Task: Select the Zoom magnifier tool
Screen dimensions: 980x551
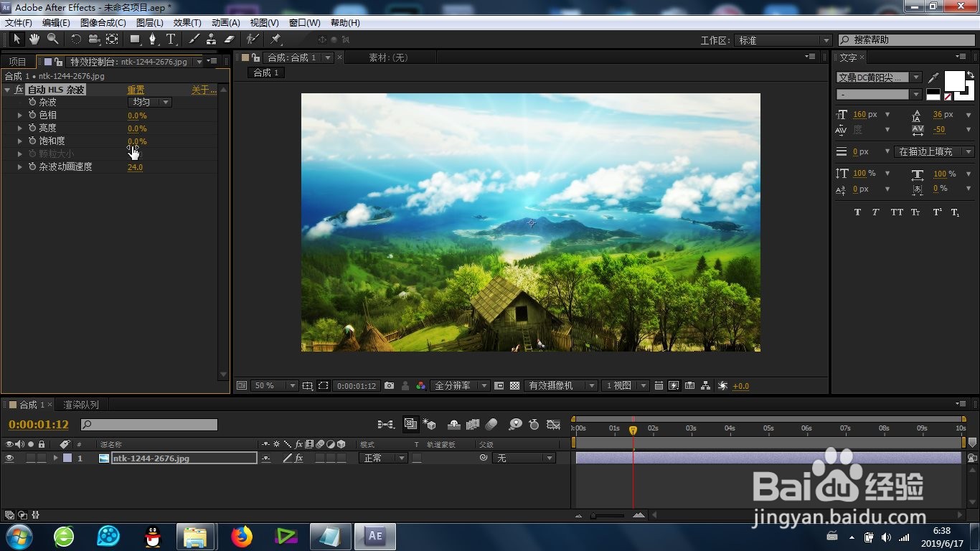Action: 52,39
